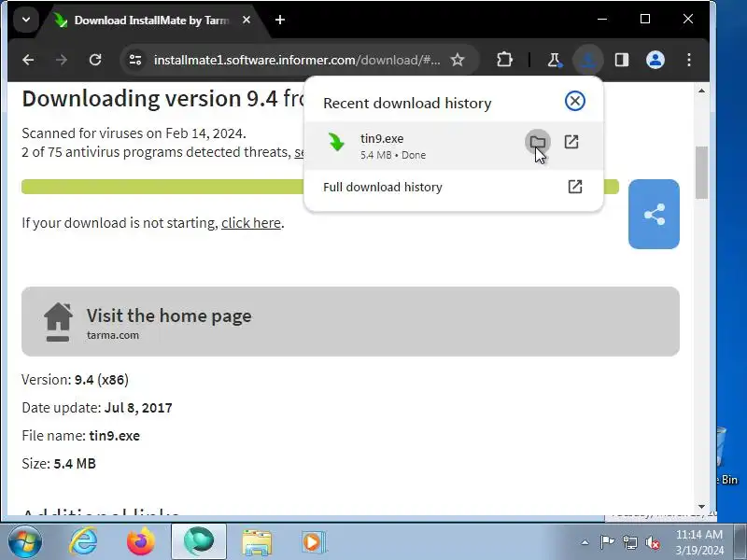
Task: Click the 'click here' download link
Action: [x=251, y=223]
